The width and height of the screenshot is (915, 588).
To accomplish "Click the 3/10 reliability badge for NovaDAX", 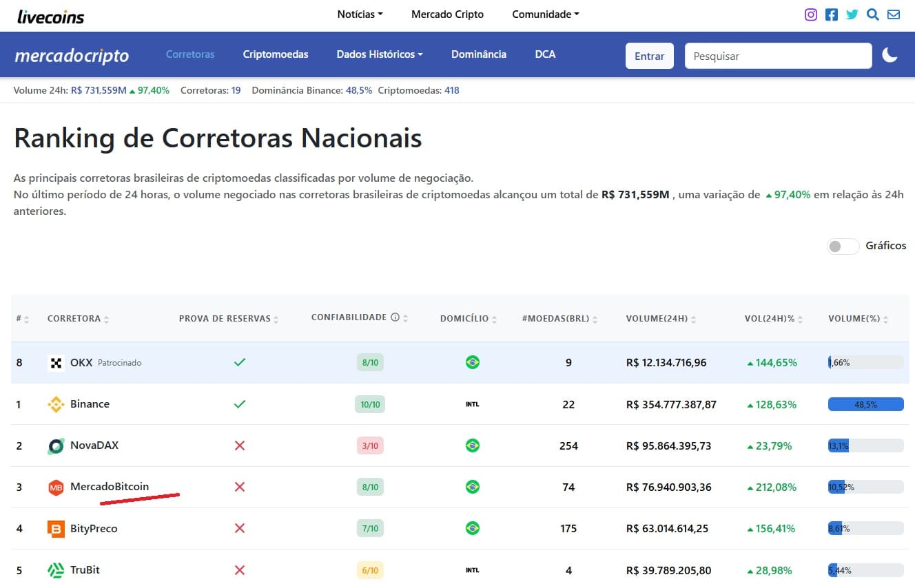I will 370,445.
